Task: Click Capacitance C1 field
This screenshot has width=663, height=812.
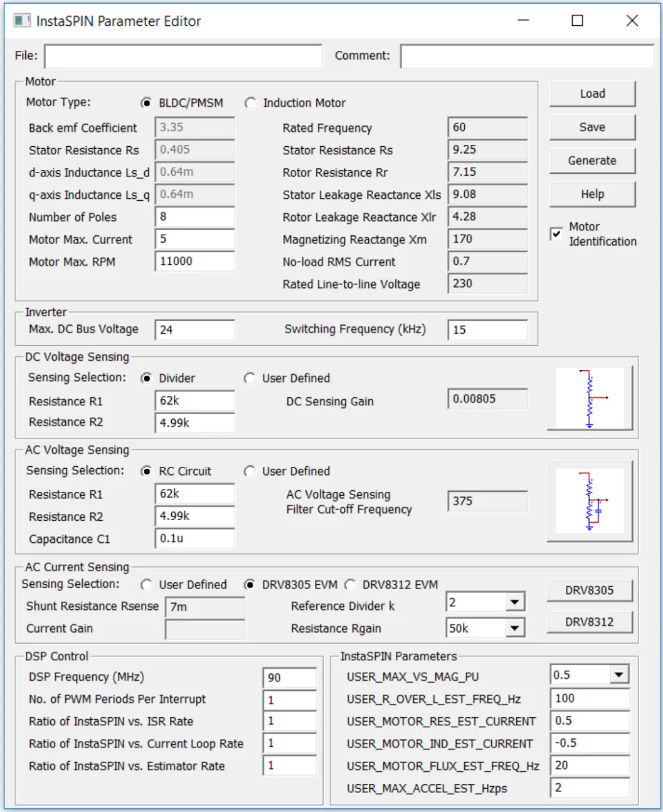Action: click(x=195, y=538)
